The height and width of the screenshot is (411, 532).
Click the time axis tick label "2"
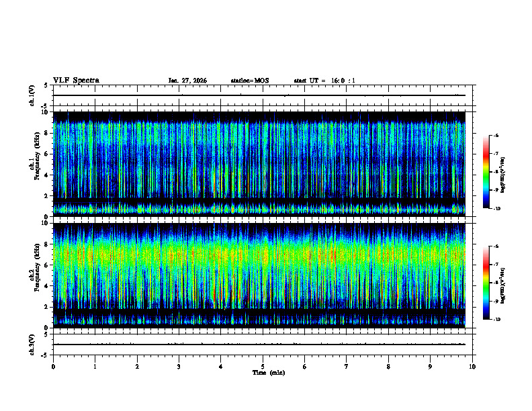(x=137, y=367)
